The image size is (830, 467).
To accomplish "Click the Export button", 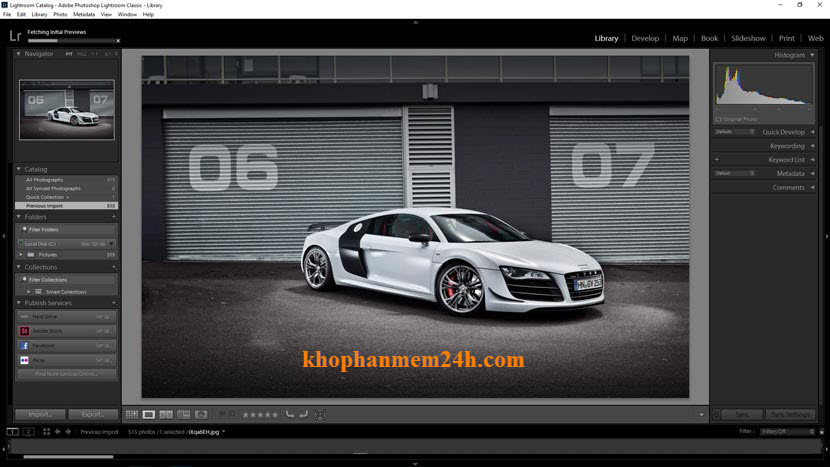I will coord(93,414).
